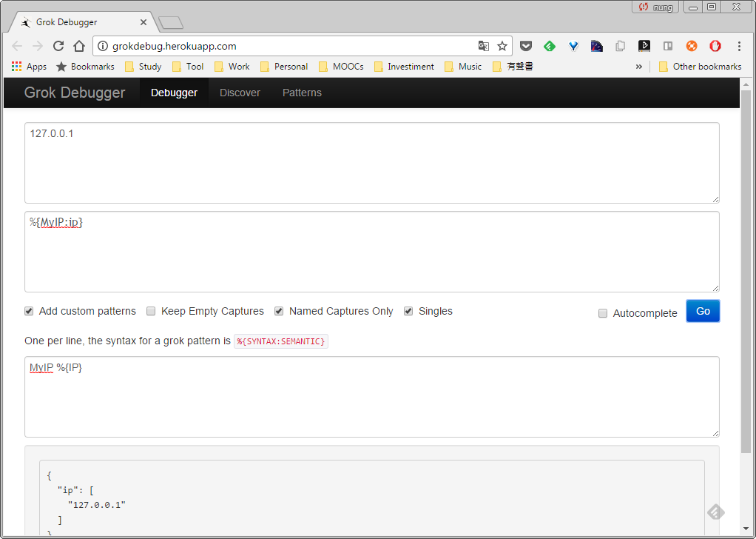Close the Grok Debugger browser tab
This screenshot has height=539, width=756.
pos(144,22)
